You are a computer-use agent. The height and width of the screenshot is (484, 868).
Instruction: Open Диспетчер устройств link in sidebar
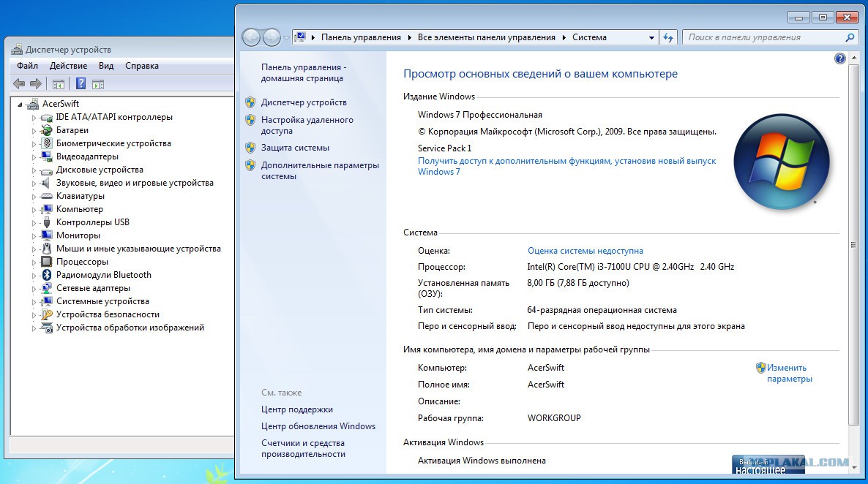point(304,102)
